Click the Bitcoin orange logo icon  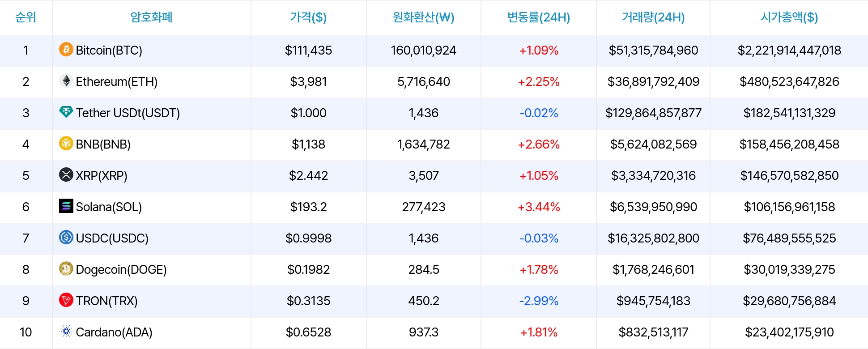pyautogui.click(x=66, y=49)
